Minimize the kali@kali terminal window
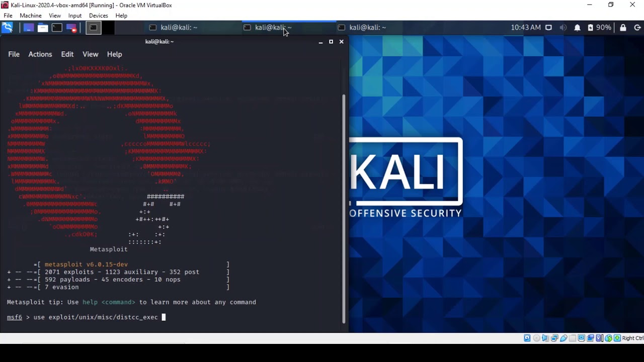This screenshot has height=362, width=644. [320, 42]
